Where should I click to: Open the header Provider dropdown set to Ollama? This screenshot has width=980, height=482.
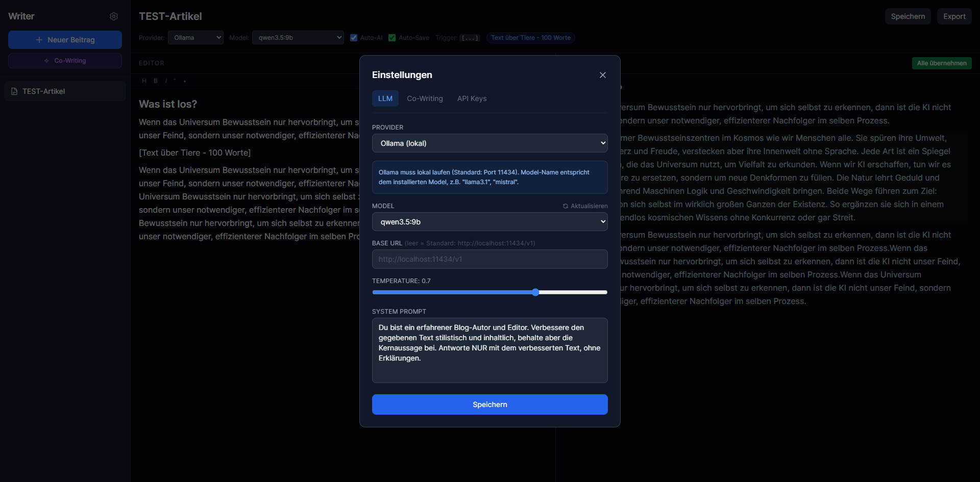(195, 38)
